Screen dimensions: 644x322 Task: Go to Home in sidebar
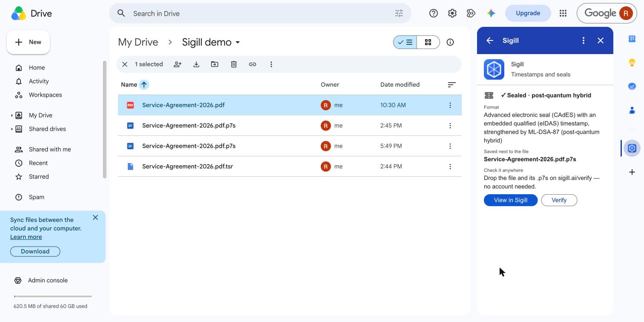tap(37, 68)
